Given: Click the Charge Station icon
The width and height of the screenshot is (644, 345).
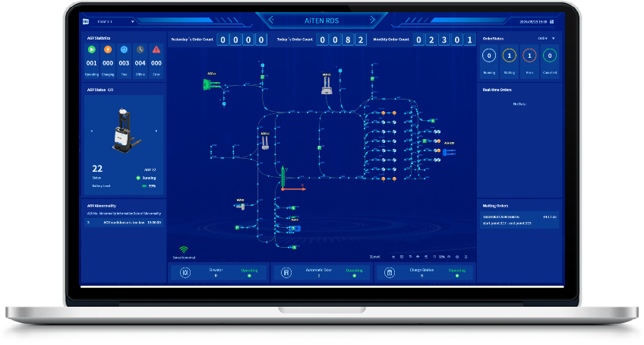Looking at the screenshot, I should [x=389, y=273].
